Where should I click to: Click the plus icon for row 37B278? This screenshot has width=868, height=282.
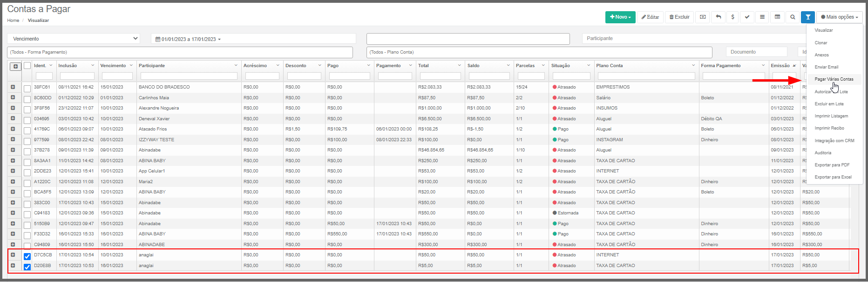point(13,150)
